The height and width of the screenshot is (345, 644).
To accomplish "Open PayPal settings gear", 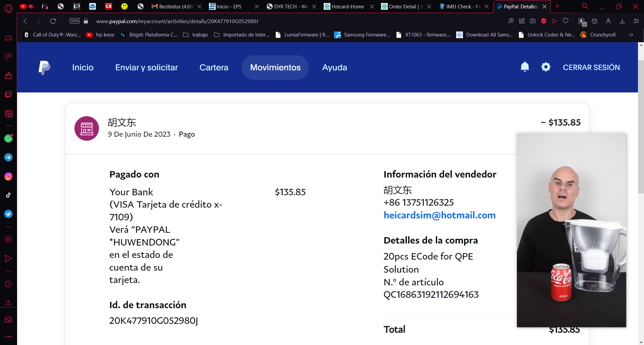I will pyautogui.click(x=546, y=67).
